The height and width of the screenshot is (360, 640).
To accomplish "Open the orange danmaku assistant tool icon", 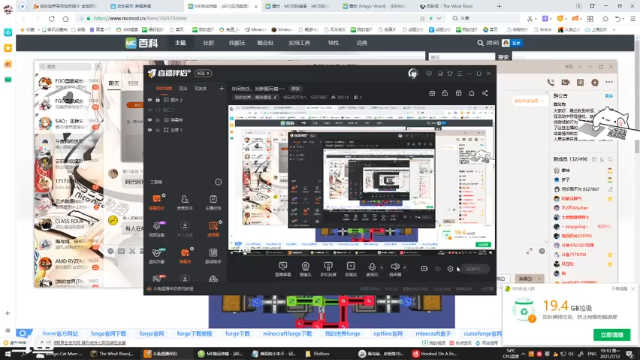I will (x=157, y=199).
